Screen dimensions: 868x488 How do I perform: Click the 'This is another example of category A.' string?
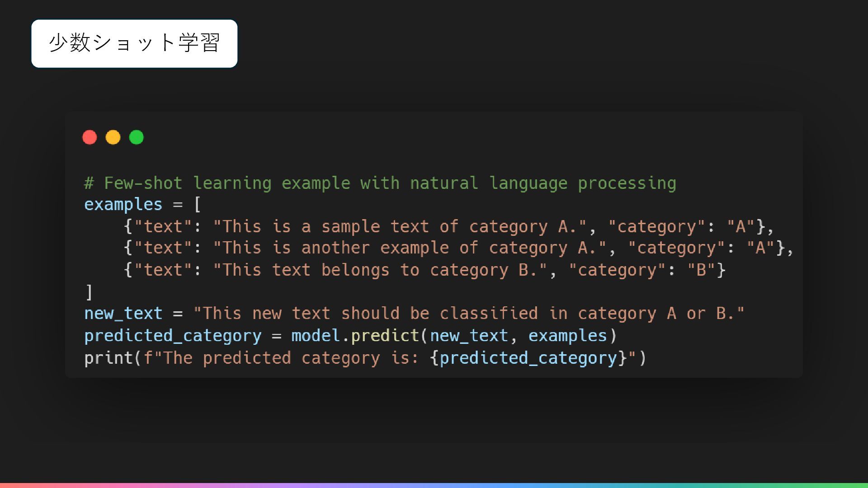pyautogui.click(x=410, y=248)
